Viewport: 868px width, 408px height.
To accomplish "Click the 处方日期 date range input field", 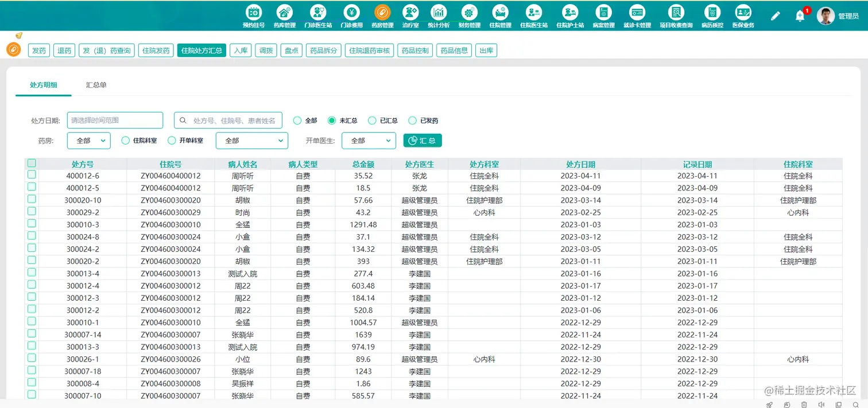I will click(x=114, y=120).
